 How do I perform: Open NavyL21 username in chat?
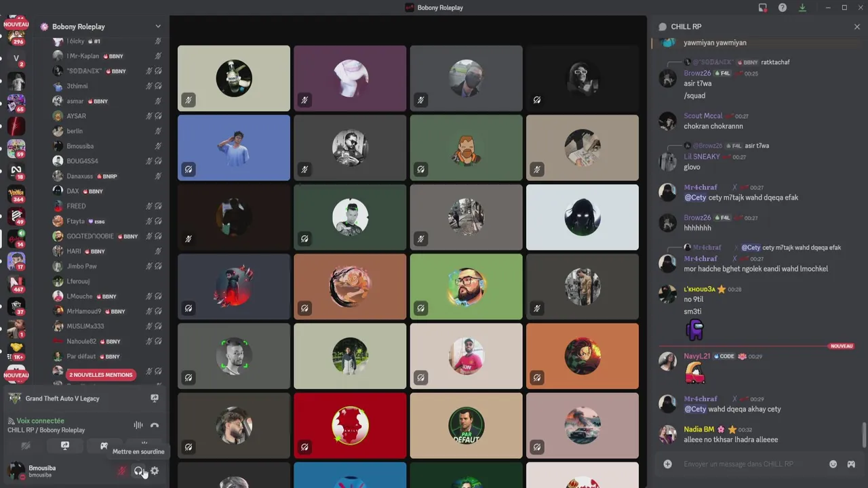[696, 356]
